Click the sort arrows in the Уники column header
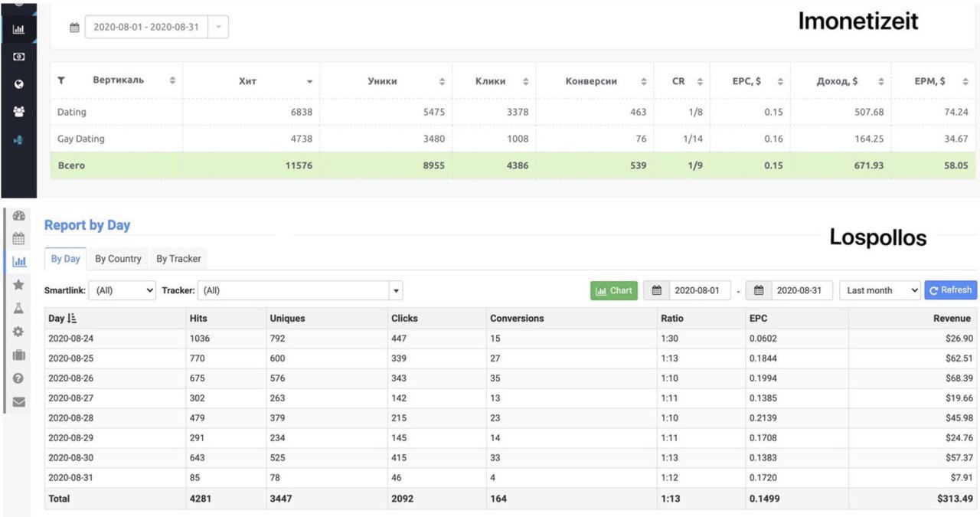The height and width of the screenshot is (517, 980). pyautogui.click(x=442, y=81)
